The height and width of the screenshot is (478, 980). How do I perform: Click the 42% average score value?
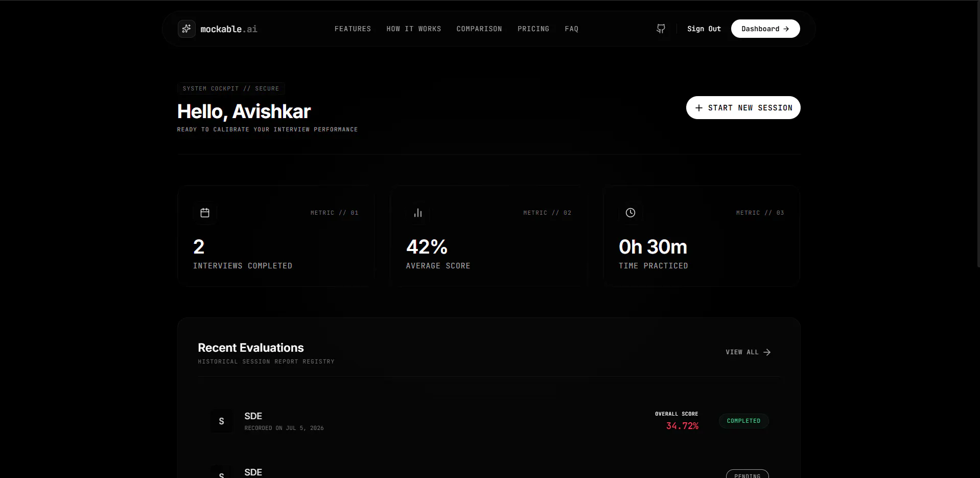427,247
